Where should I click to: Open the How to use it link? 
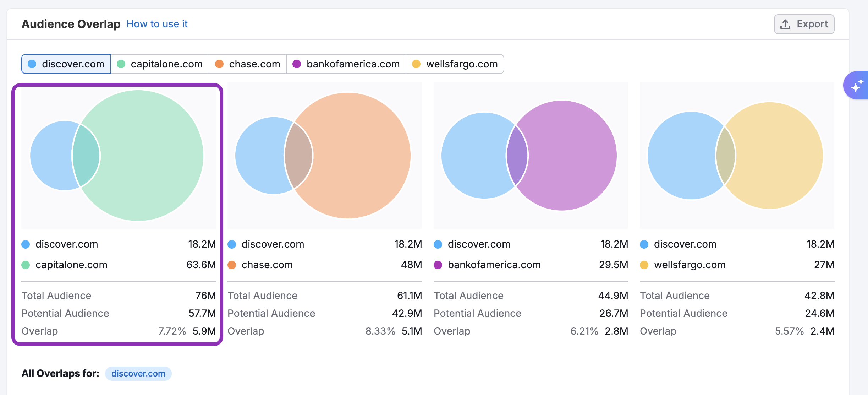pos(157,24)
